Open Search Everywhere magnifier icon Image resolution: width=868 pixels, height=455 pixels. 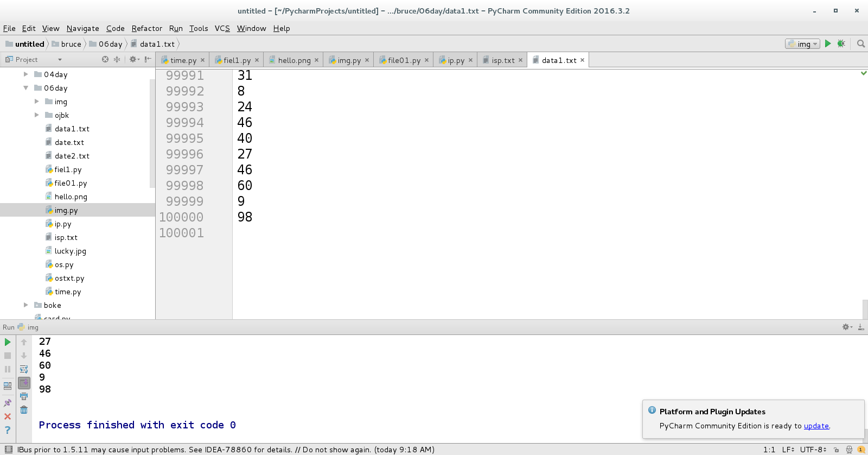(x=860, y=43)
